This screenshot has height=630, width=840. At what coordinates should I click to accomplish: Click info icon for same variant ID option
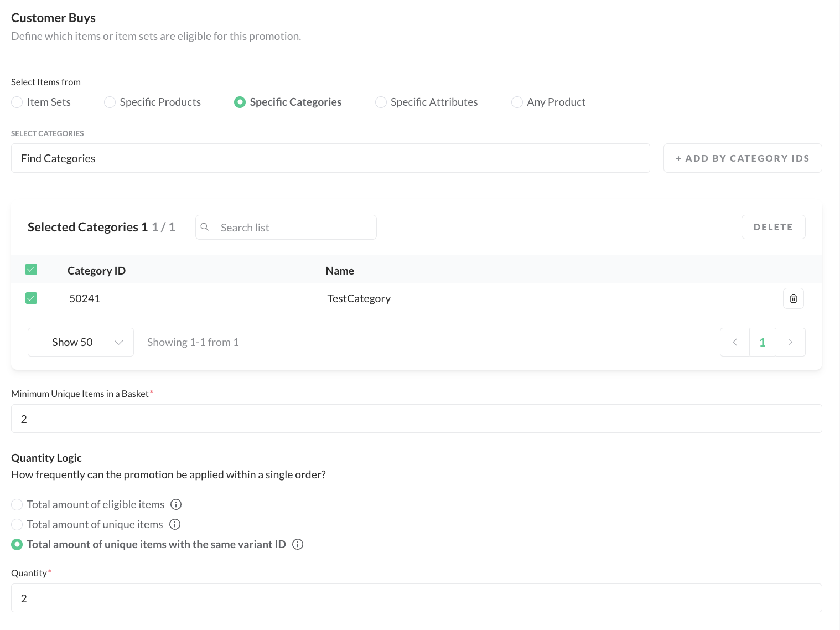pos(298,544)
